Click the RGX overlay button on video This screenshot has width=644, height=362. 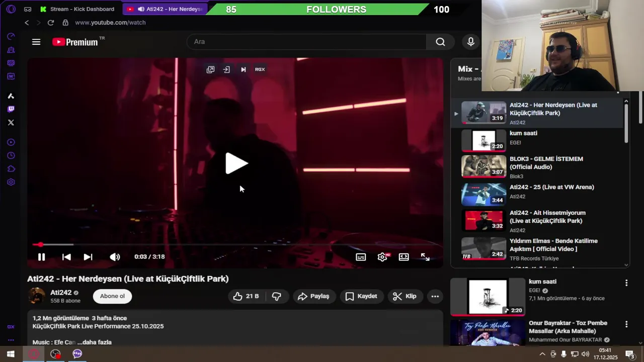pyautogui.click(x=260, y=69)
